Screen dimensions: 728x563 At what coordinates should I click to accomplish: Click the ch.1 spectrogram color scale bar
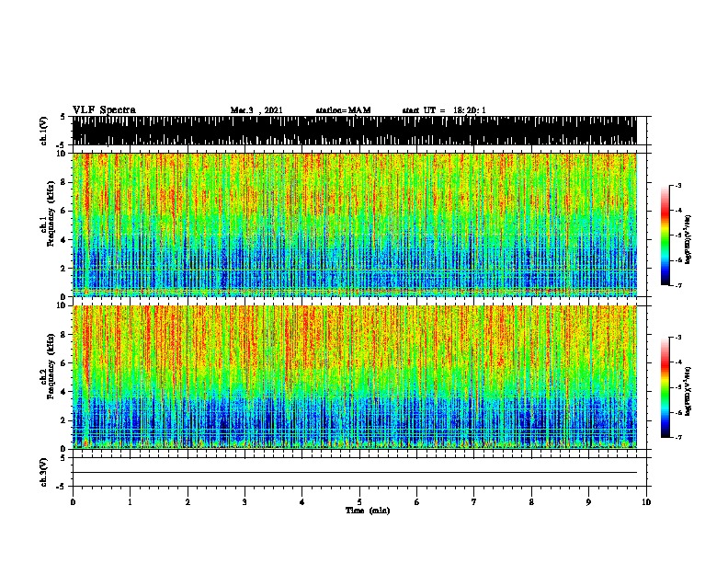coord(665,236)
